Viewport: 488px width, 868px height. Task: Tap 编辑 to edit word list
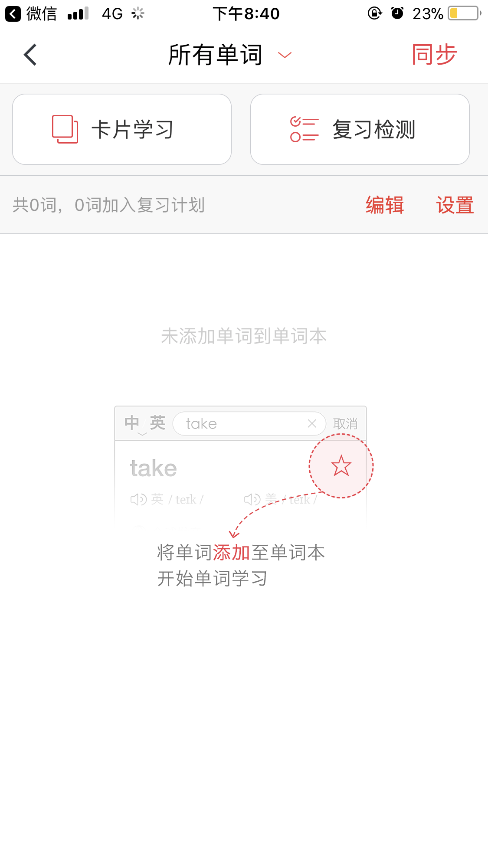(385, 205)
